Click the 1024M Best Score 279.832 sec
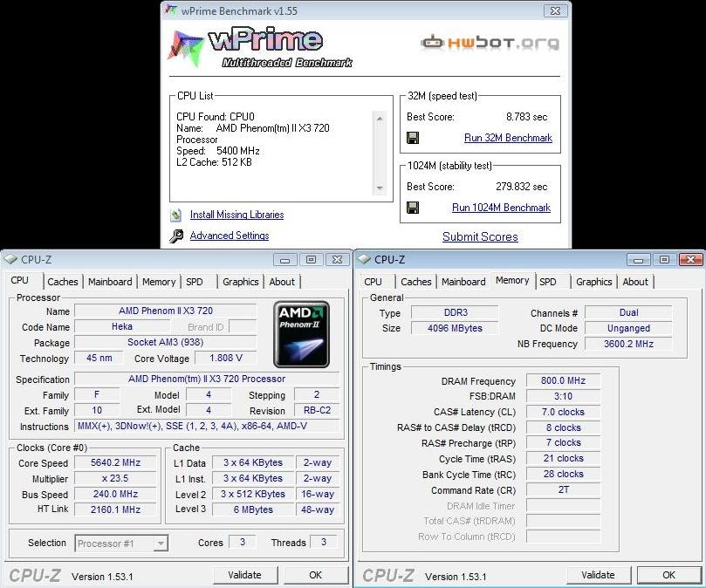706x588 pixels. coord(521,187)
